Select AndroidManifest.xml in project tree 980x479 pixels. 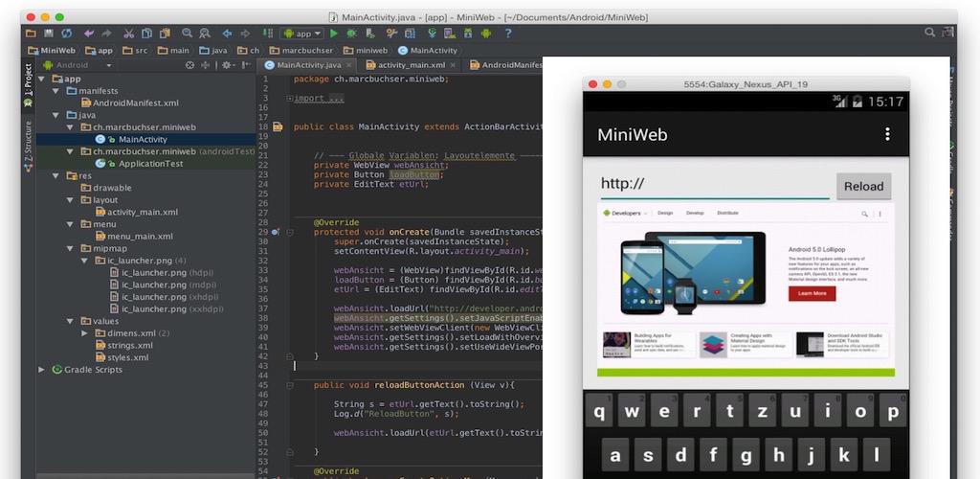[135, 103]
